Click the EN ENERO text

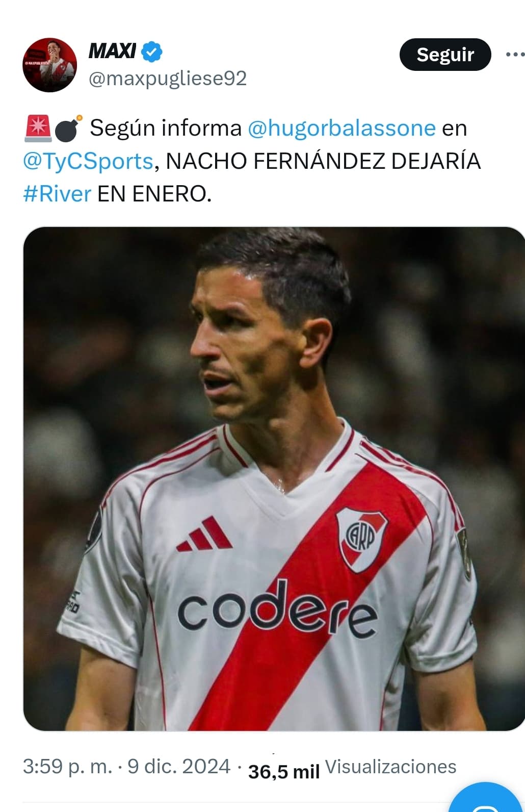click(154, 194)
